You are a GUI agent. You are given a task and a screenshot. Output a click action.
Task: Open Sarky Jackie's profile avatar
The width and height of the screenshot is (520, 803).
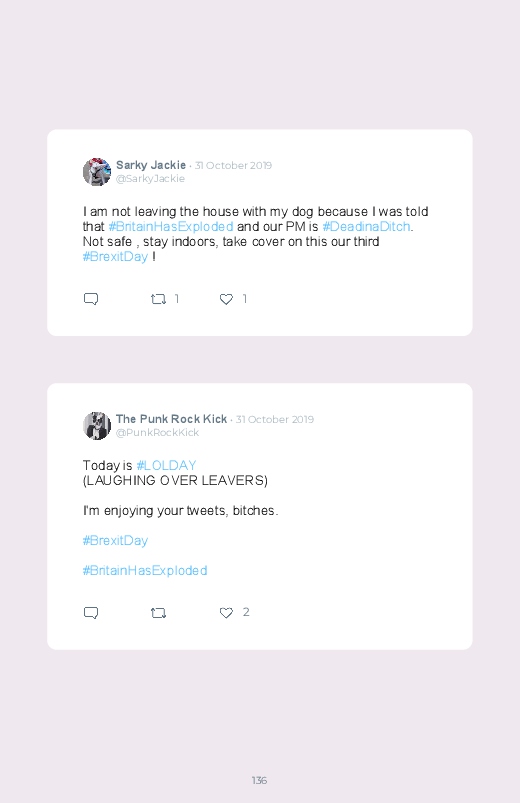97,172
